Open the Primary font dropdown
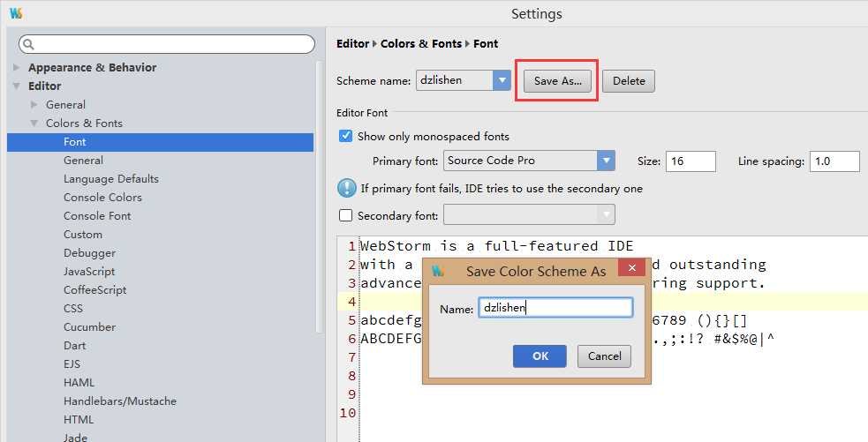The width and height of the screenshot is (868, 442). click(606, 161)
